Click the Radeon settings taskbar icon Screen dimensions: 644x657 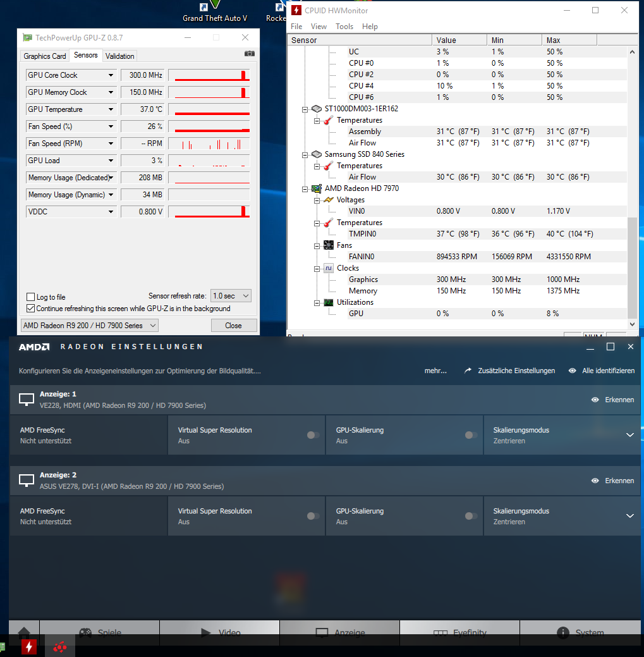(60, 648)
